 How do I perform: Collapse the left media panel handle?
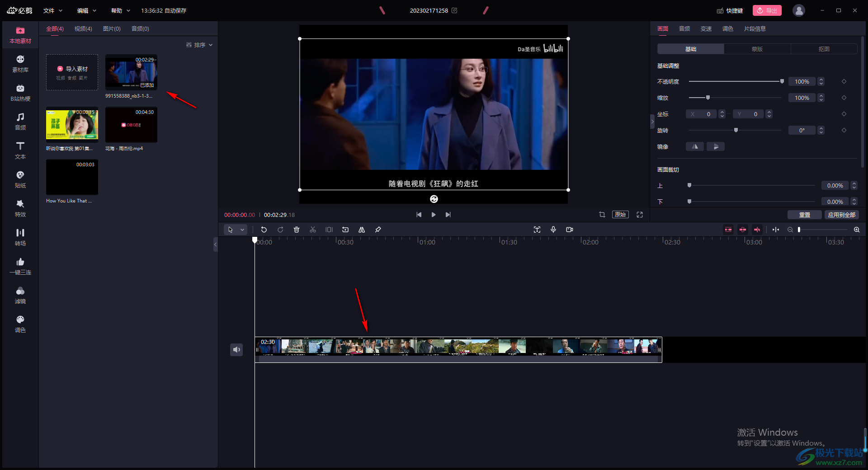tap(216, 244)
